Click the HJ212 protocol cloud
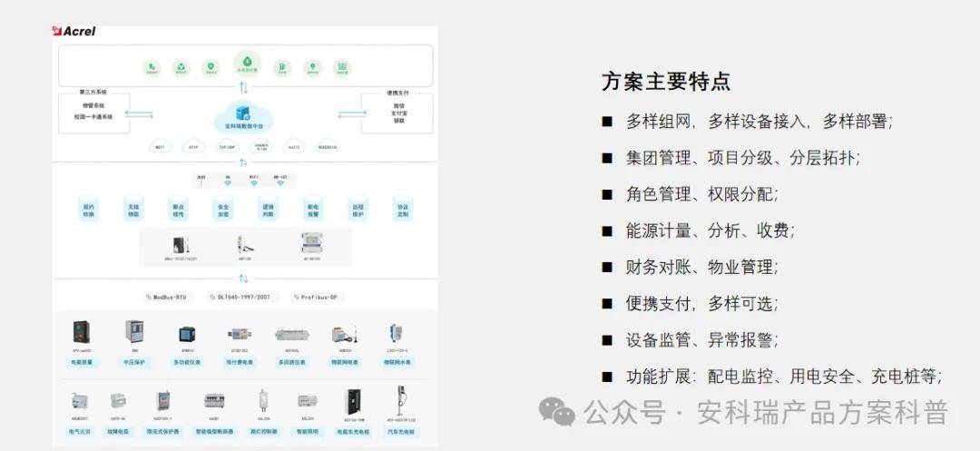 click(294, 147)
